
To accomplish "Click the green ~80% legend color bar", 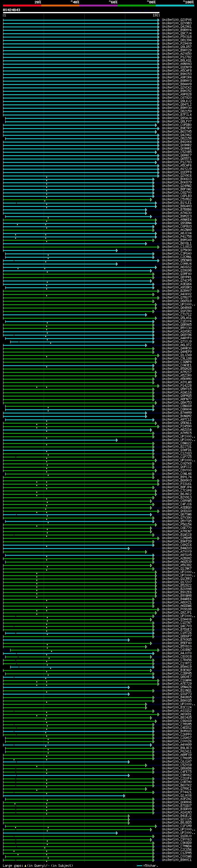I will click(136, 6).
